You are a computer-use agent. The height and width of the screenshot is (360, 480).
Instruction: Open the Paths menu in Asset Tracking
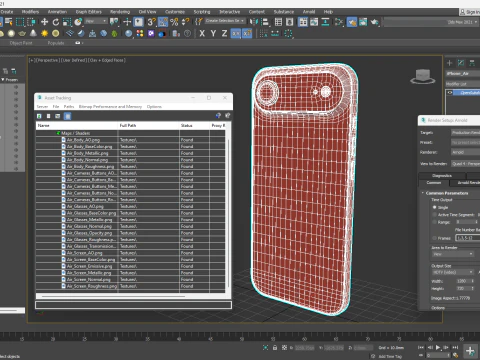point(69,107)
